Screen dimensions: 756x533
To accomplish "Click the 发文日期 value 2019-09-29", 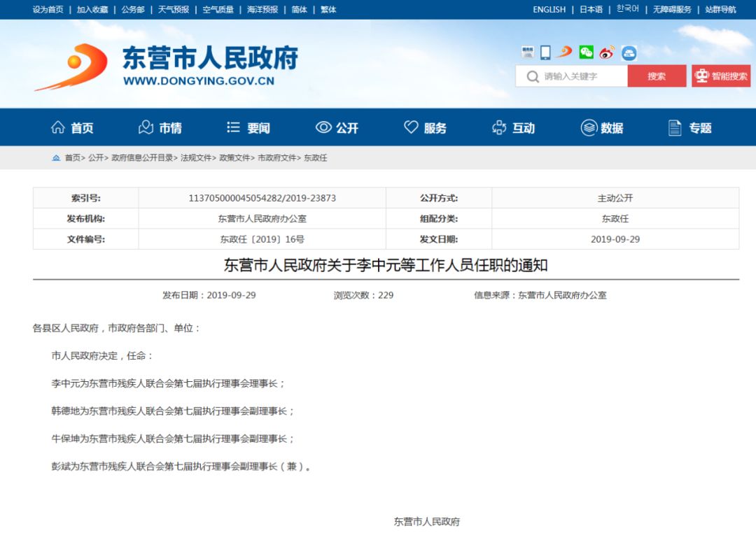I will coord(615,239).
